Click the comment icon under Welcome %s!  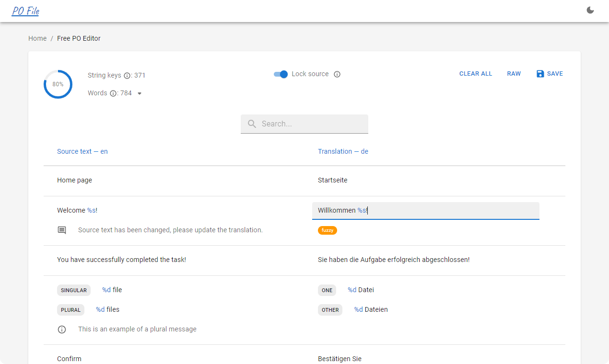point(62,230)
